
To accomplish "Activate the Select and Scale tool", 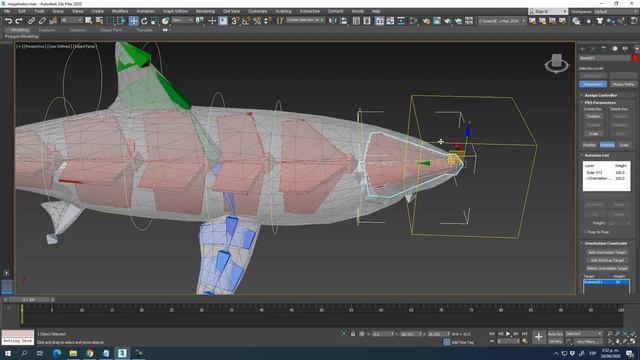I will [155, 21].
